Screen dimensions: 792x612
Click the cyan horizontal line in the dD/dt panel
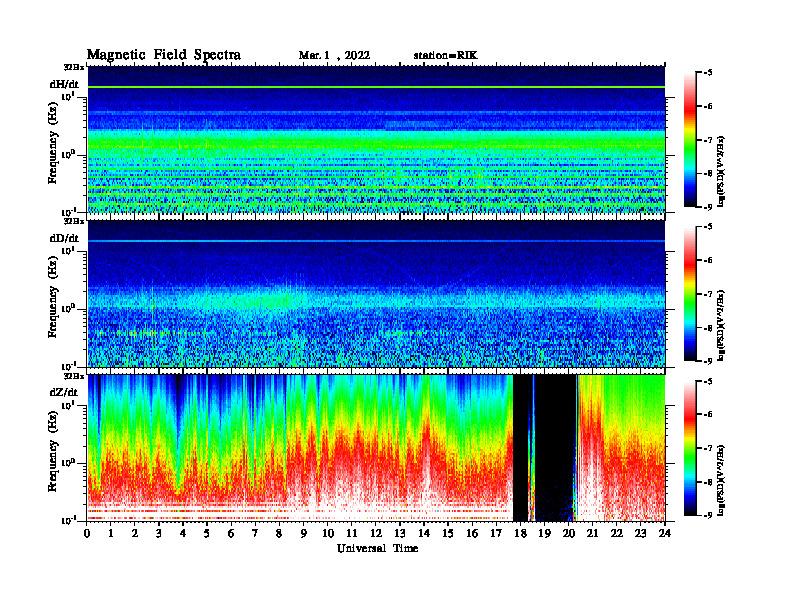(x=376, y=241)
